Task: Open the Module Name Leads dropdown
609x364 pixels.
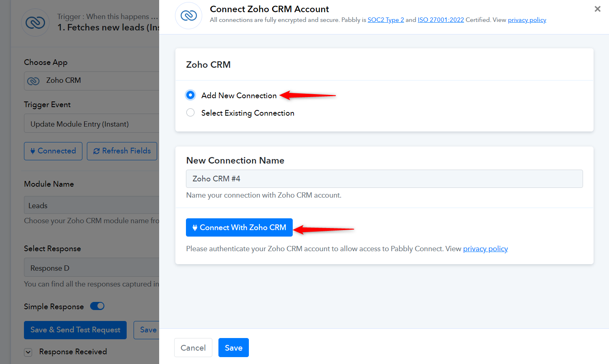Action: point(91,205)
